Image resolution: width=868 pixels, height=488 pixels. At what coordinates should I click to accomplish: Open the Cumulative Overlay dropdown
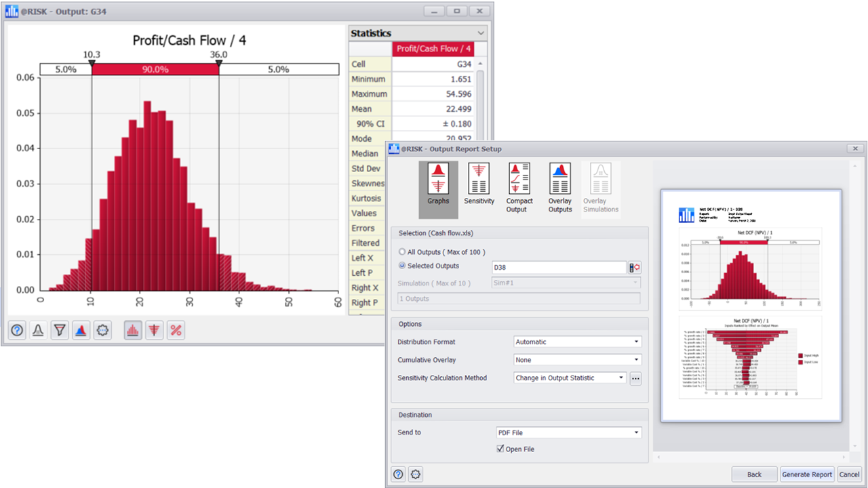pos(636,360)
